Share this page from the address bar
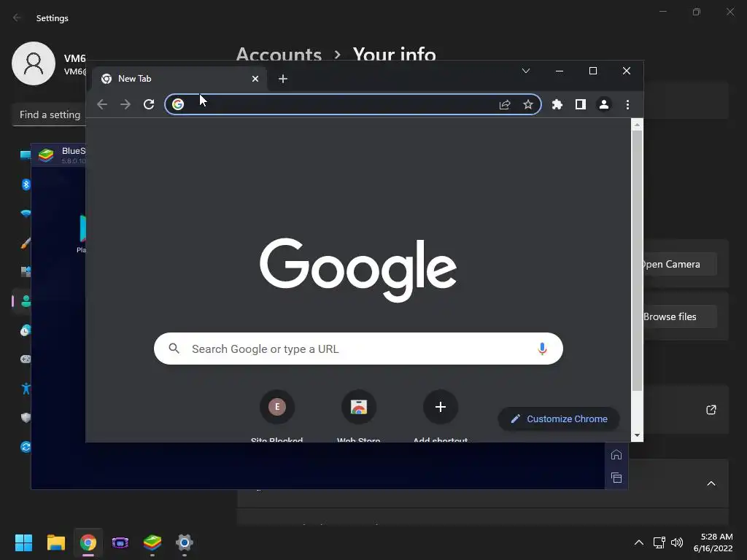The height and width of the screenshot is (560, 747). coord(505,104)
